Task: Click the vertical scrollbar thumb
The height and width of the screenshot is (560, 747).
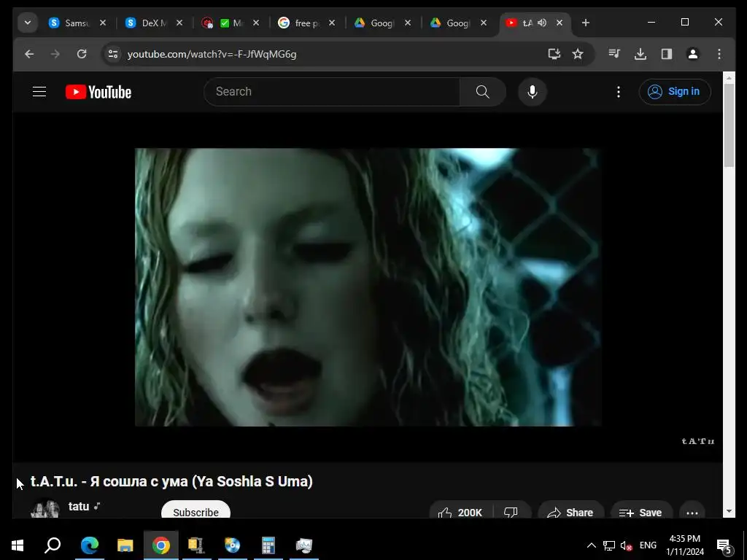Action: tap(729, 125)
